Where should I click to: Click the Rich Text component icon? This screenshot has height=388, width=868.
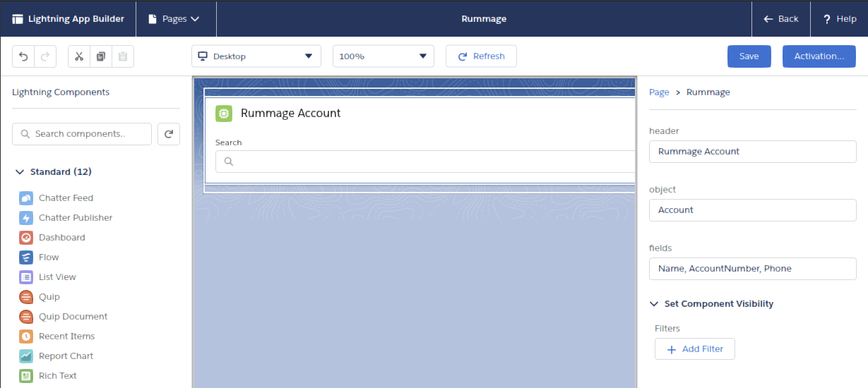pyautogui.click(x=26, y=376)
